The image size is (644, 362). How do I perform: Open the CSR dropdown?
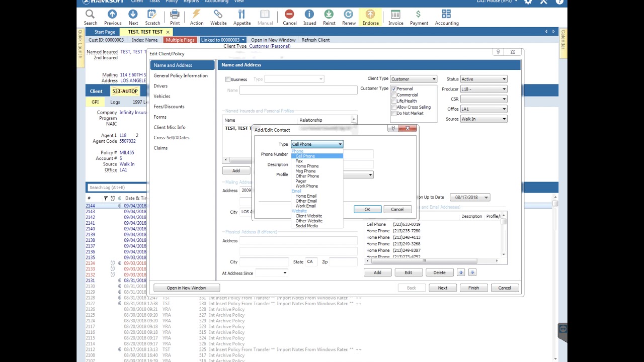[504, 99]
